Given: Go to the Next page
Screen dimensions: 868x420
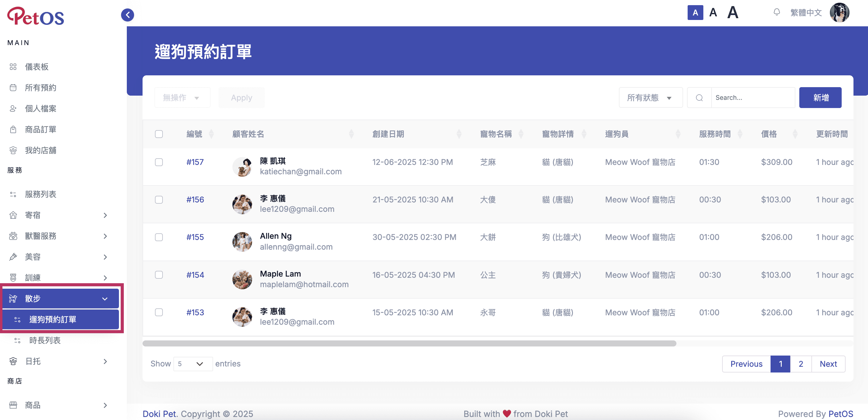Looking at the screenshot, I should 828,364.
